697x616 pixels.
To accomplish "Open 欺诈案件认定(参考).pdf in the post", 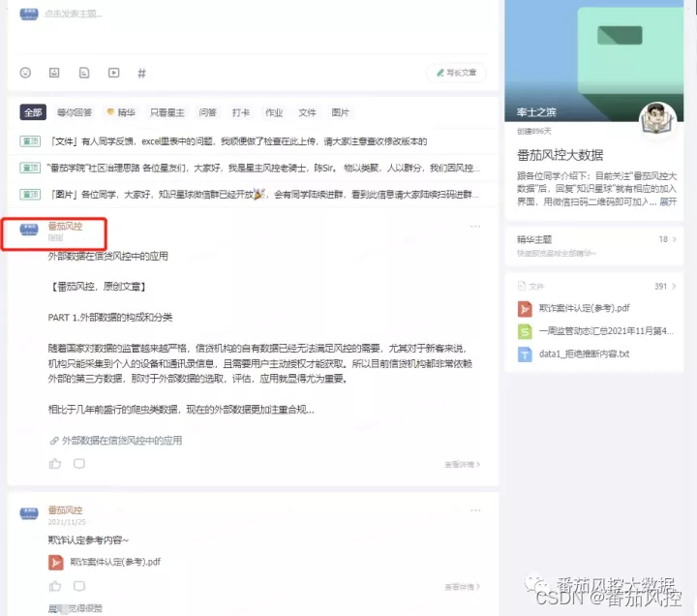I will coord(115,562).
